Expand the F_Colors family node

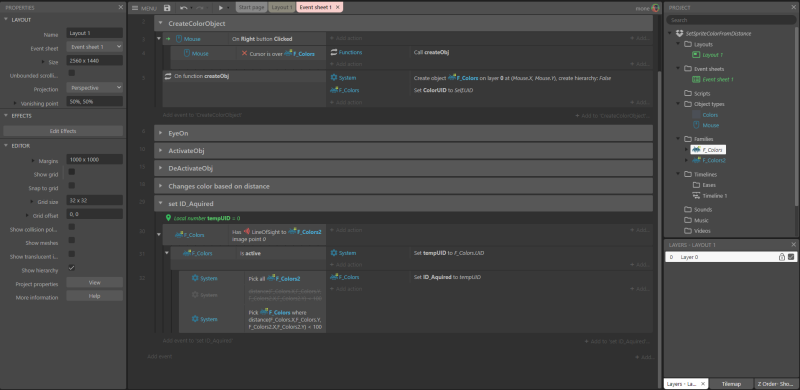[x=686, y=150]
